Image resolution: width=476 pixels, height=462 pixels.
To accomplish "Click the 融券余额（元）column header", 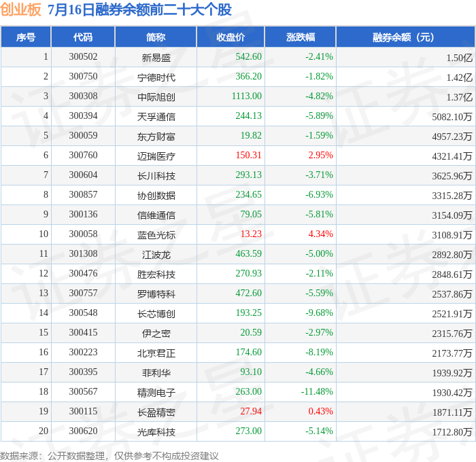I will 405,37.
